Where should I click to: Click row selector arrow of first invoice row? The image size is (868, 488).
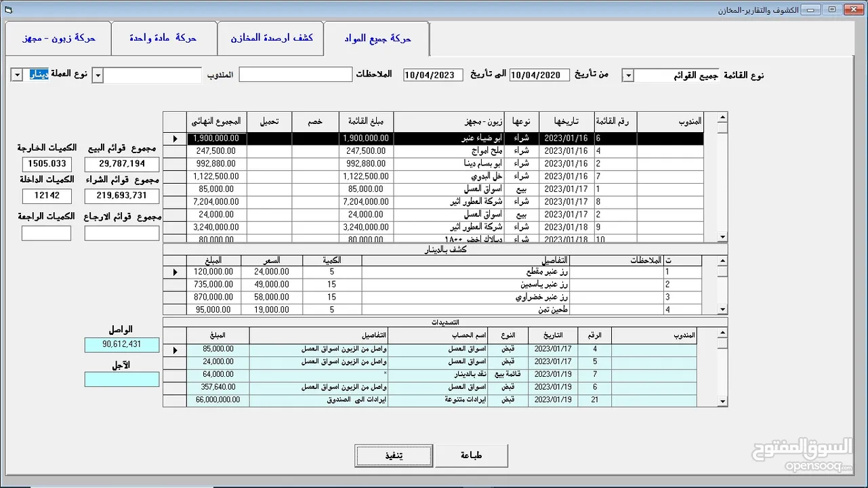[x=175, y=138]
